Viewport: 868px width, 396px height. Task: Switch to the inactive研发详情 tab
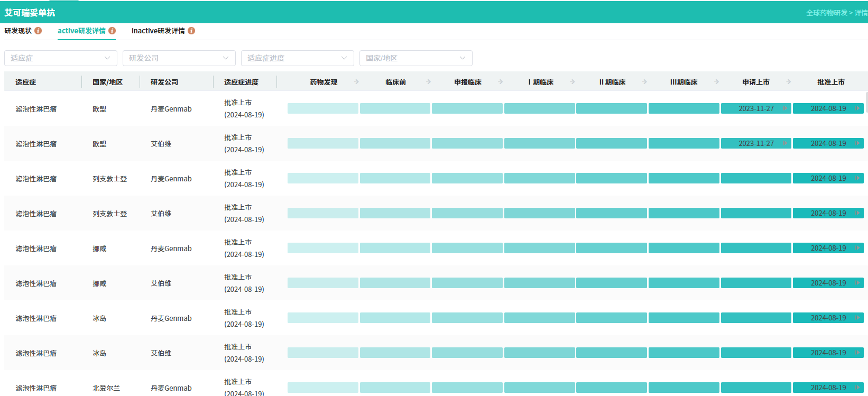pyautogui.click(x=158, y=31)
